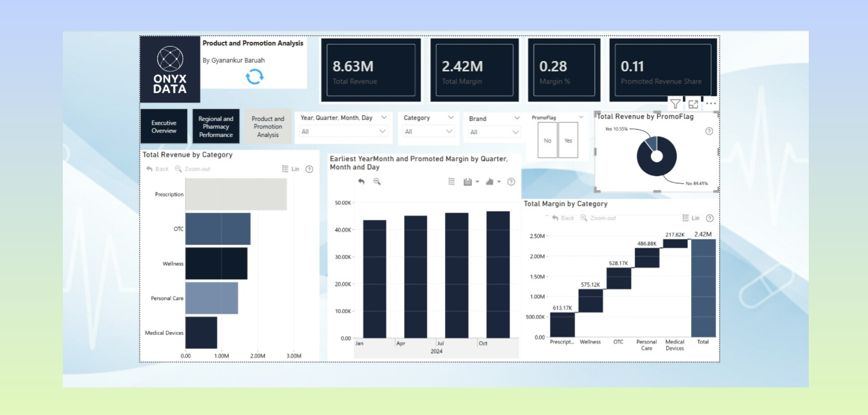Click bar chart type icon in Promoted Margin chart

coord(490,182)
